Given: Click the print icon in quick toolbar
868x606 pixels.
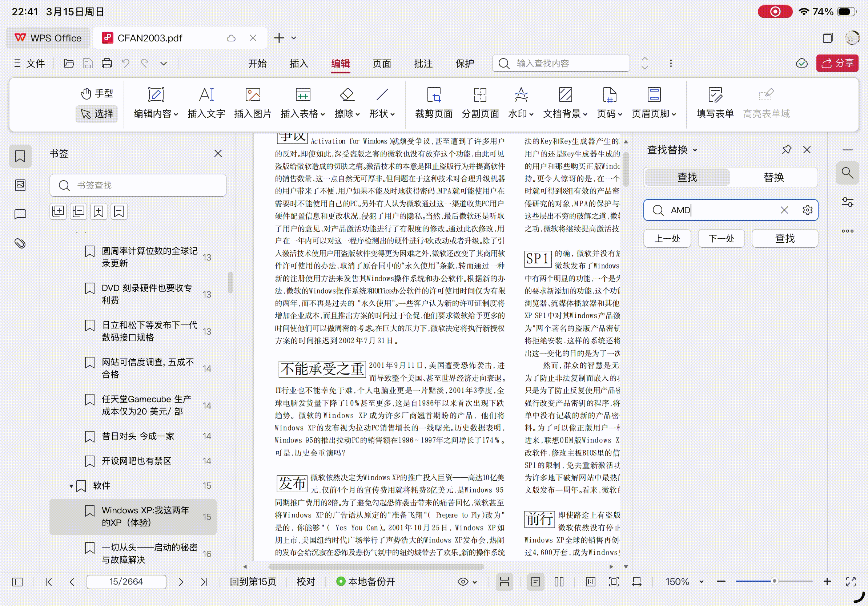Looking at the screenshot, I should click(x=107, y=64).
